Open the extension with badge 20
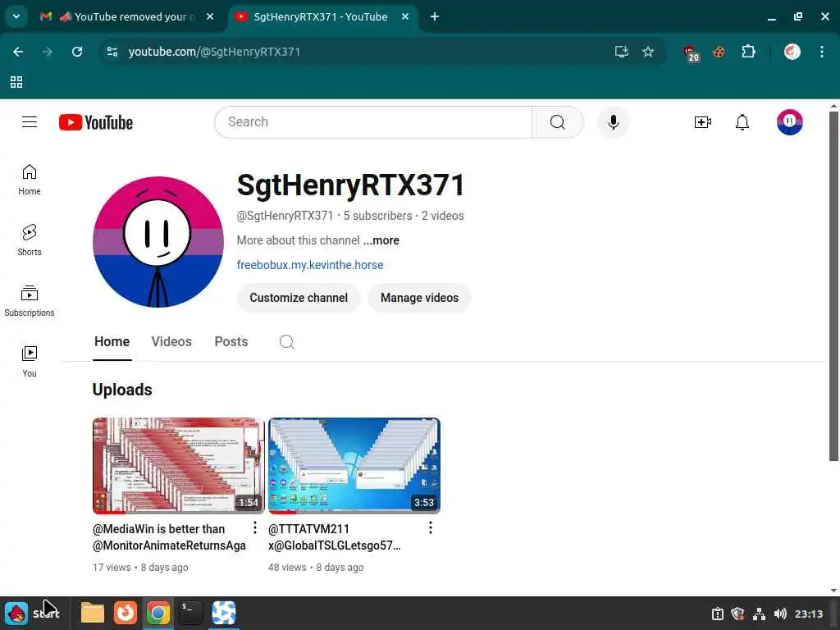The width and height of the screenshot is (840, 630). click(x=691, y=53)
